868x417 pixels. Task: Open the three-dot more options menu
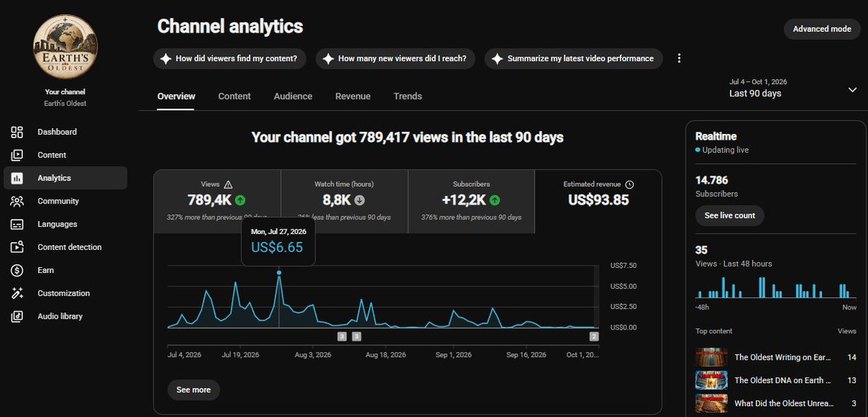[x=678, y=59]
